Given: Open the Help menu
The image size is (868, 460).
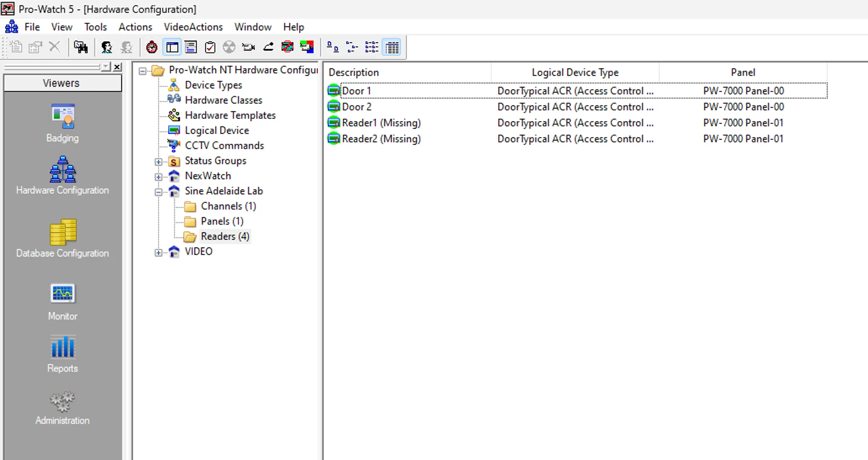Looking at the screenshot, I should [293, 27].
